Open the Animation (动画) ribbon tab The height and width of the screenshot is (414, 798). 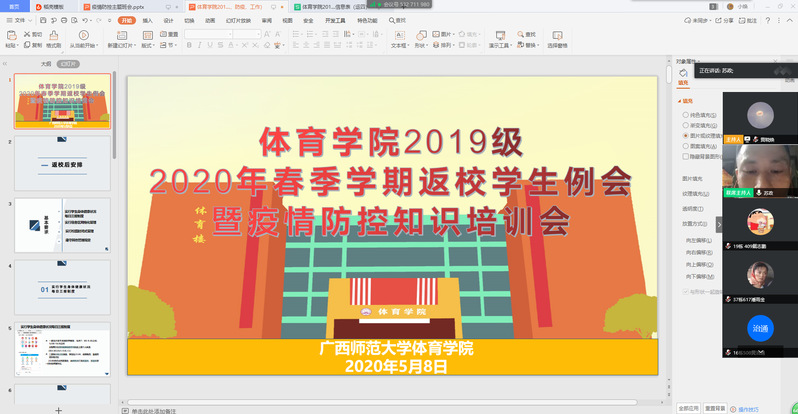(210, 20)
